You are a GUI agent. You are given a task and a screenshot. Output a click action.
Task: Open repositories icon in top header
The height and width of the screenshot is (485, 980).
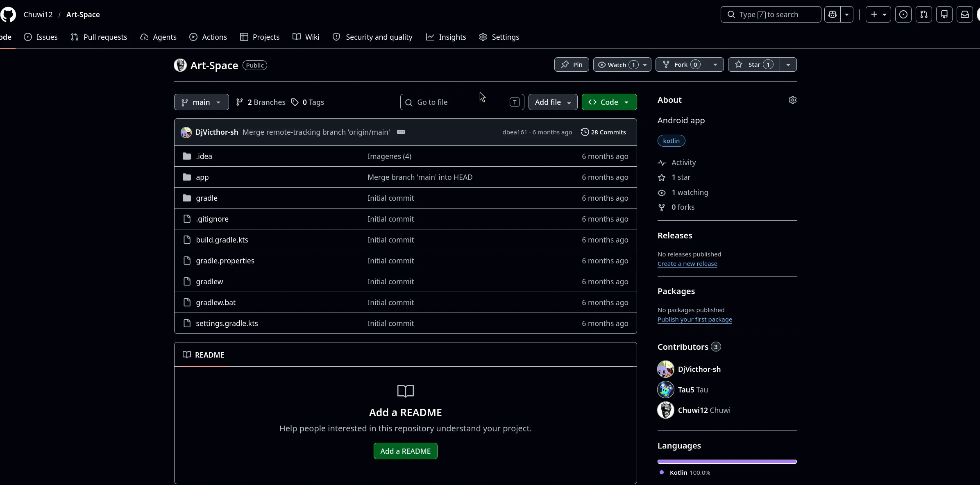pyautogui.click(x=944, y=14)
